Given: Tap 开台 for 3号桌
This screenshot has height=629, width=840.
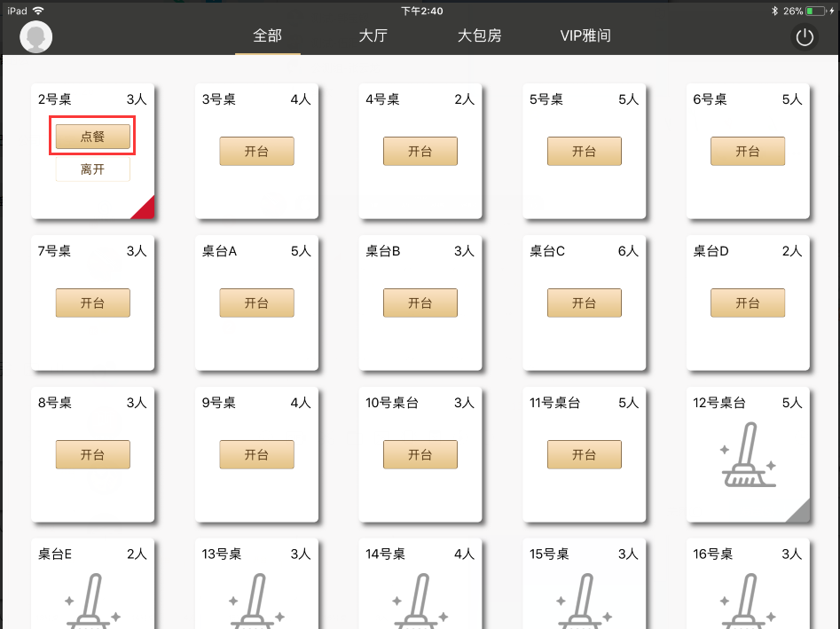Looking at the screenshot, I should (256, 151).
